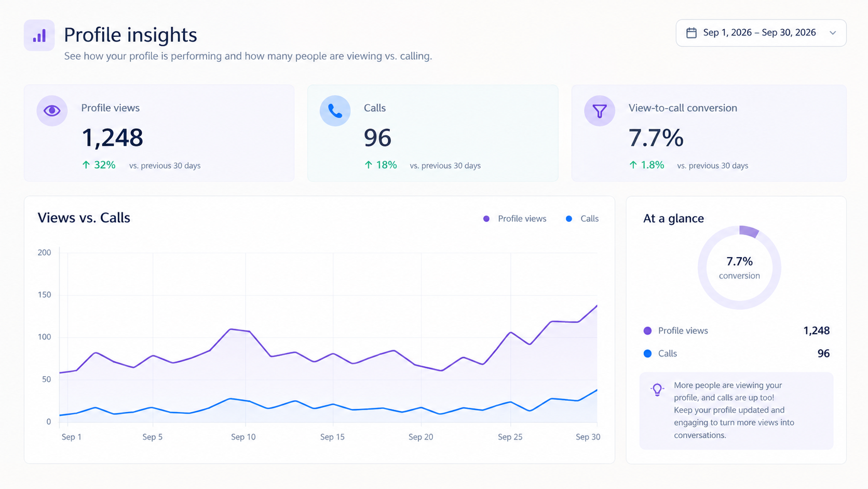Click the 1,248 value on Profile views card
Image resolution: width=868 pixels, height=489 pixels.
click(112, 138)
